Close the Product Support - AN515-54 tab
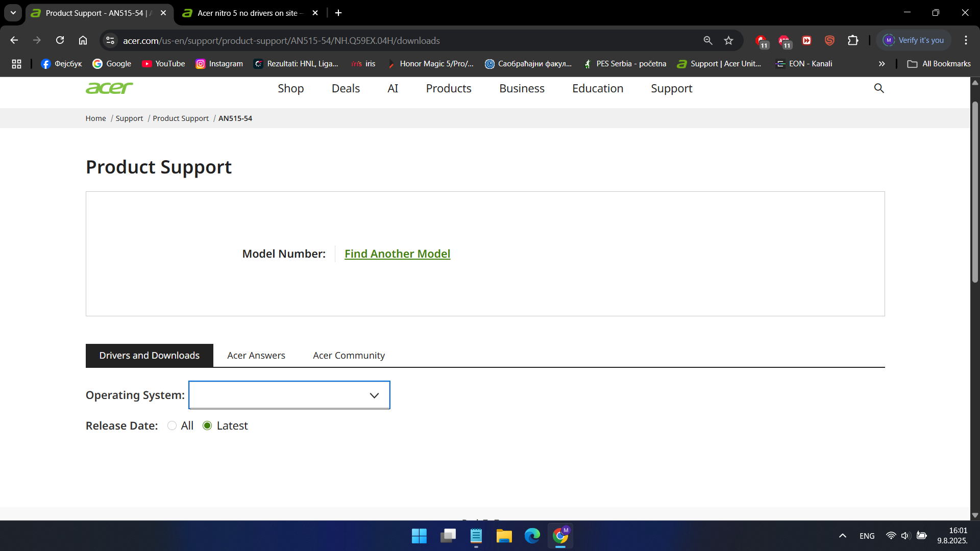The height and width of the screenshot is (551, 980). click(x=163, y=13)
